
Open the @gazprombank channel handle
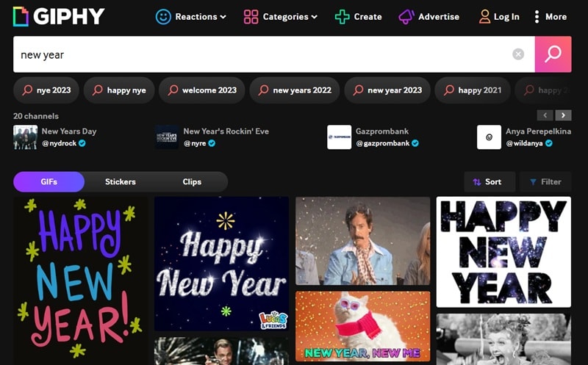click(x=382, y=143)
